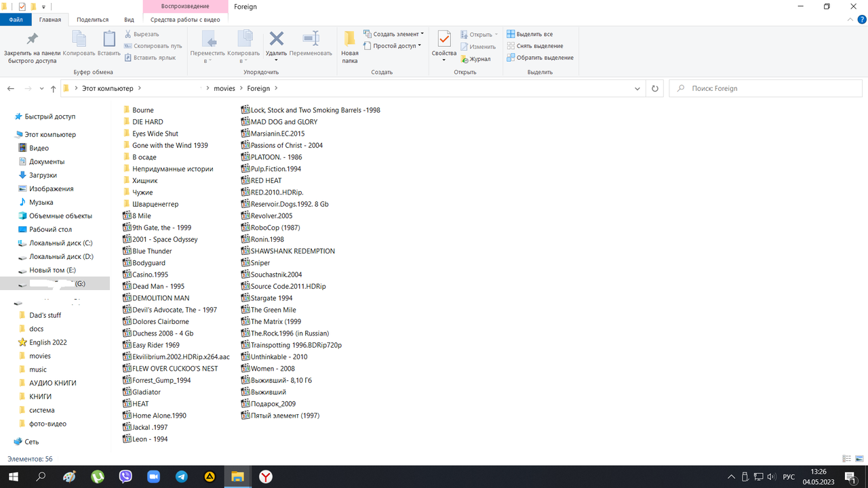Click Copy path command
The image size is (868, 488).
(x=153, y=46)
